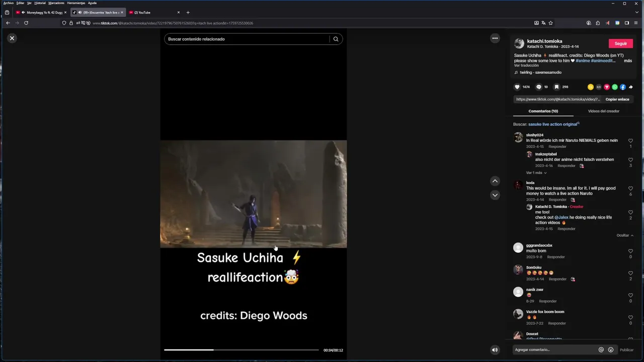The width and height of the screenshot is (644, 362).
Task: Click the translate page icon
Action: pyautogui.click(x=543, y=23)
